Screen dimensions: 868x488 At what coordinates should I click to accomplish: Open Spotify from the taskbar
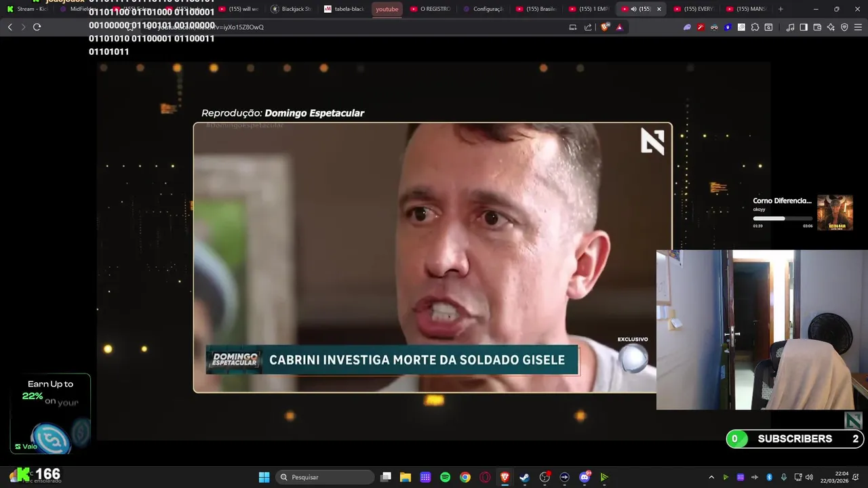tap(445, 477)
